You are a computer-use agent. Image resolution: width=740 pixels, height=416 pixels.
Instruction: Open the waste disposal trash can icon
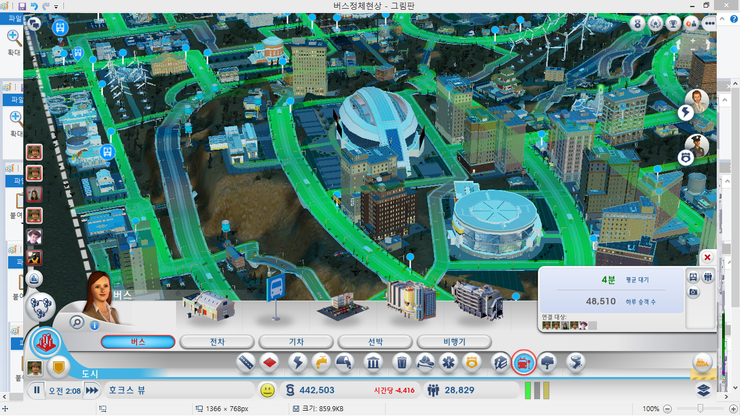coord(402,362)
